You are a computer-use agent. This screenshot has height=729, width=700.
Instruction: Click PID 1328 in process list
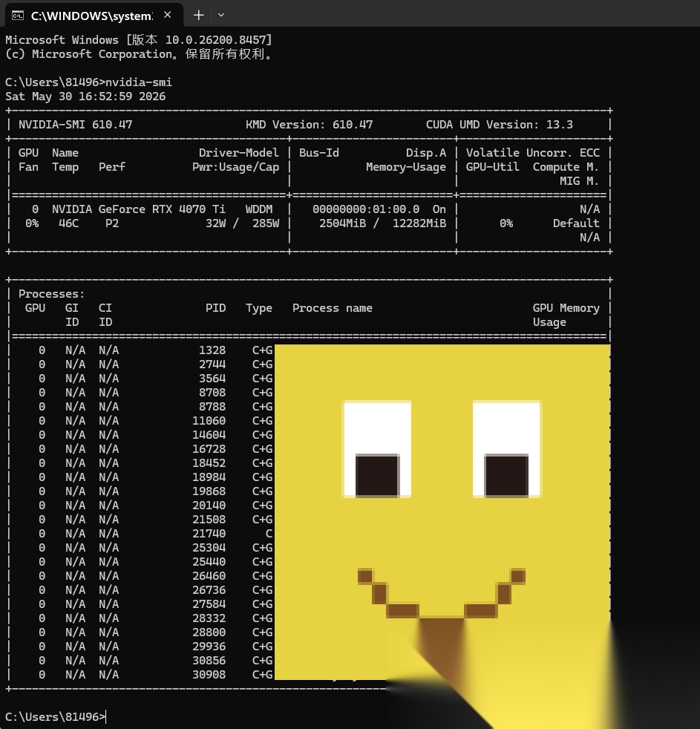pos(212,350)
